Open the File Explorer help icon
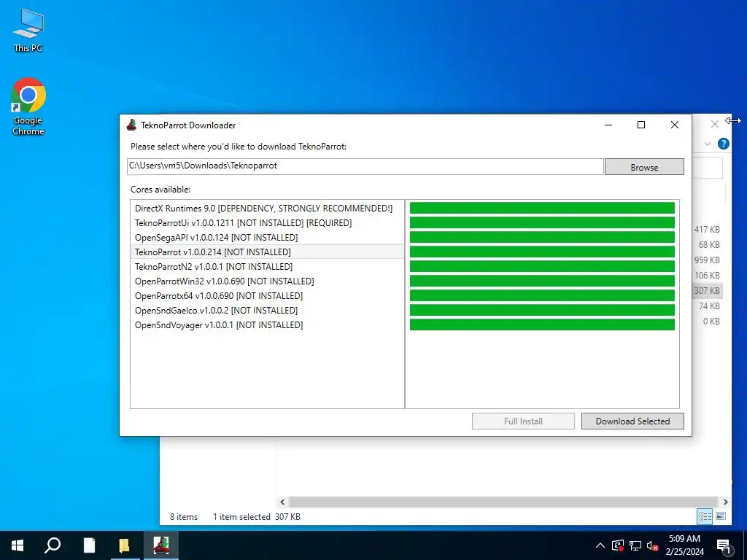 tap(723, 144)
